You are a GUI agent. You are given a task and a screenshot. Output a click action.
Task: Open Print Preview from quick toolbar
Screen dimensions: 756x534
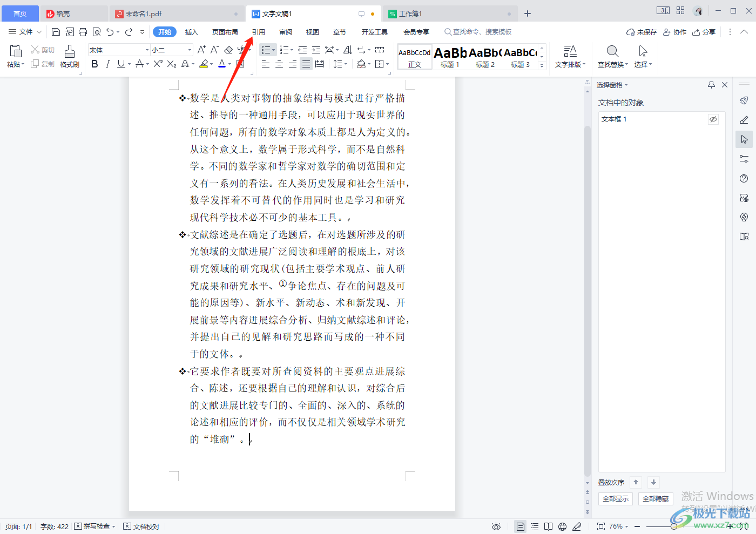(x=97, y=32)
